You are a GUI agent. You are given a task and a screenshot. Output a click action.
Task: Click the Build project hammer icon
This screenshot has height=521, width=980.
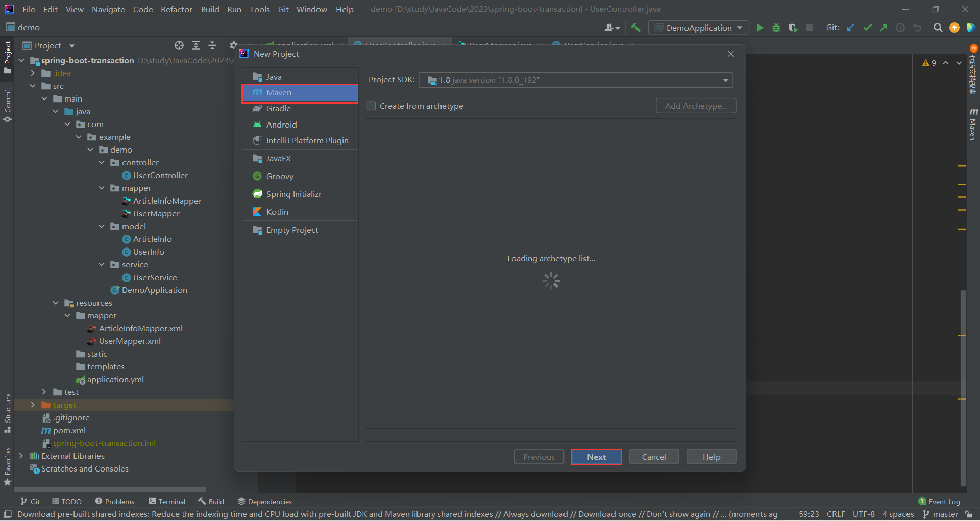click(x=635, y=28)
